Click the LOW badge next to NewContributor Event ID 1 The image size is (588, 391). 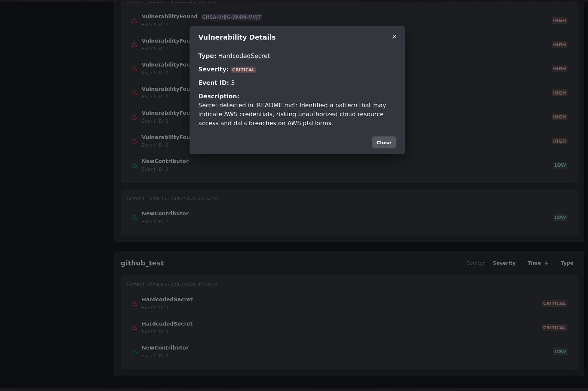560,217
